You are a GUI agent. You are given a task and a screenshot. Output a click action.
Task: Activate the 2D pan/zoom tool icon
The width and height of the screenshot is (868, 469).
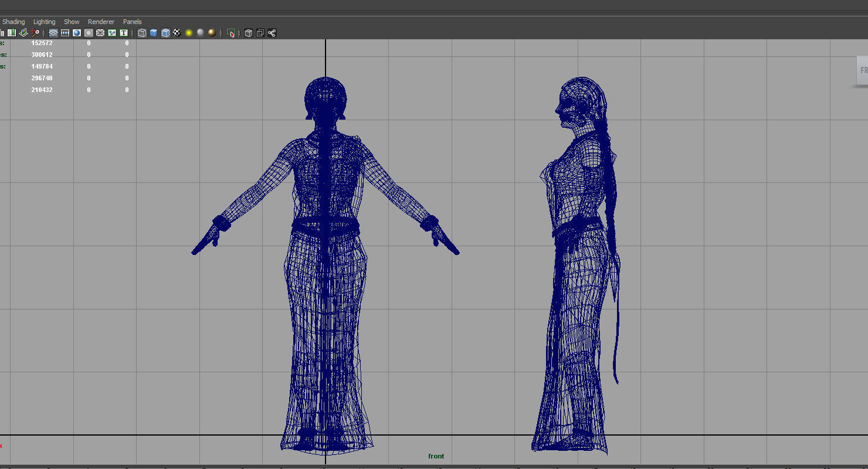[35, 33]
